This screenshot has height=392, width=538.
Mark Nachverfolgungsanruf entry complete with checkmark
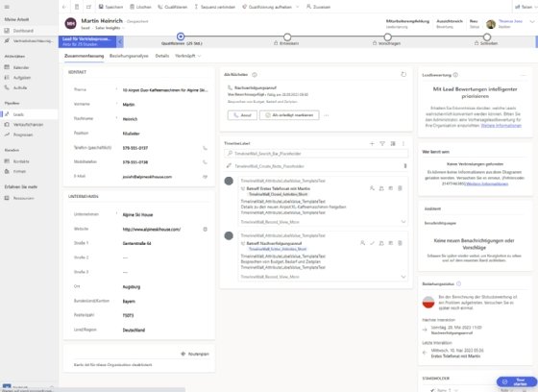[x=372, y=243]
